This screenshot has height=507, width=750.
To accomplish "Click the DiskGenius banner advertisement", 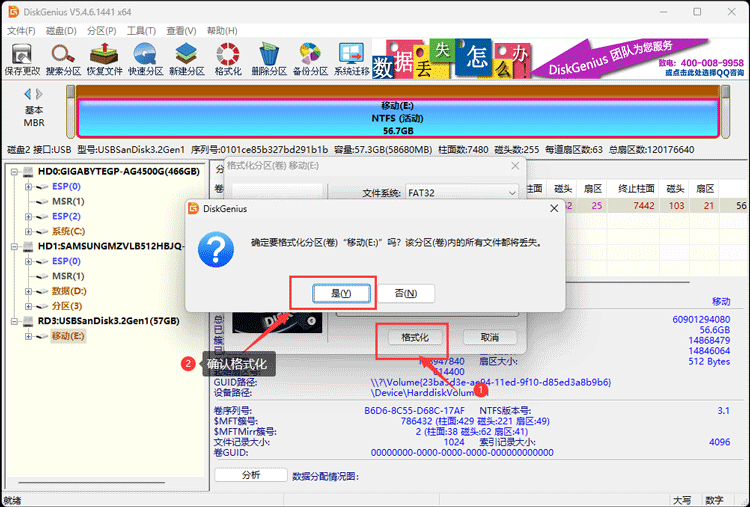I will coord(559,59).
